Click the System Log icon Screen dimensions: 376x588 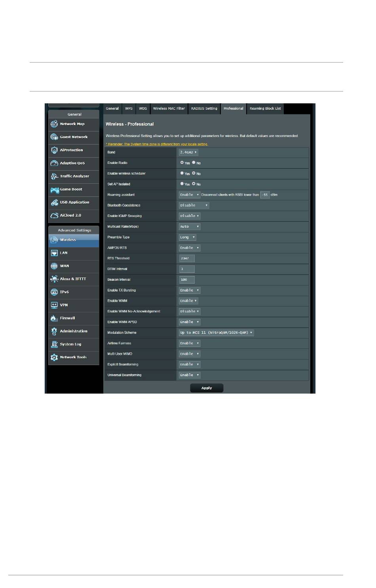(x=54, y=344)
